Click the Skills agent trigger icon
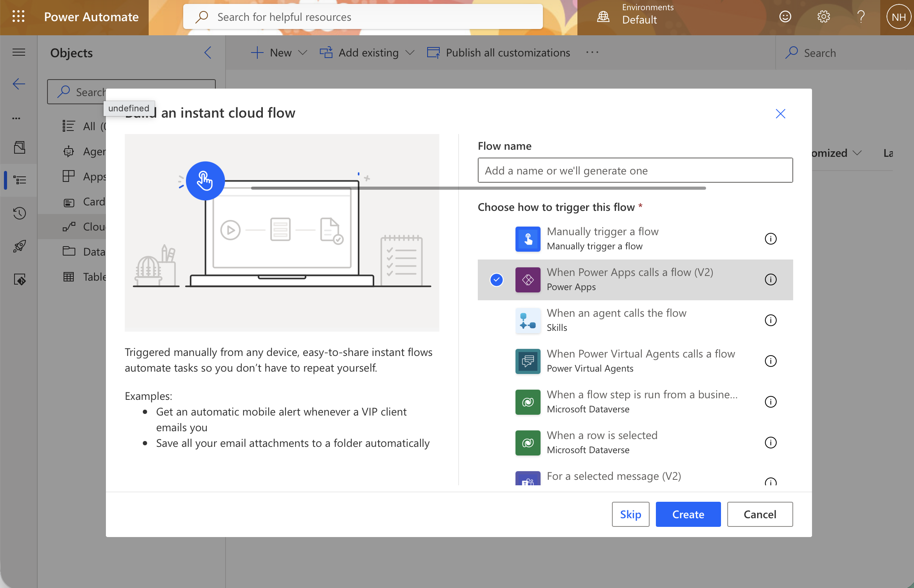This screenshot has width=914, height=588. [528, 320]
